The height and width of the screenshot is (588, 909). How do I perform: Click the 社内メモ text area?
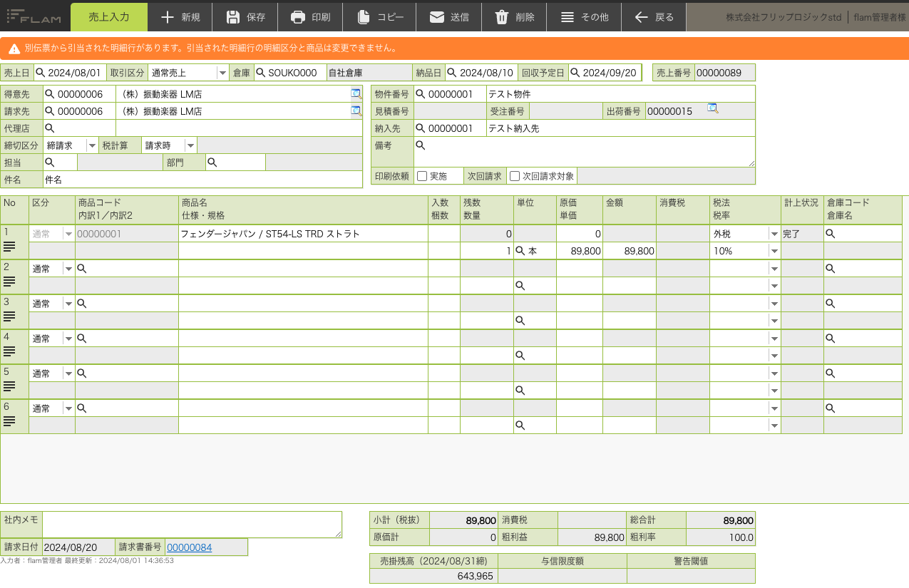(192, 525)
